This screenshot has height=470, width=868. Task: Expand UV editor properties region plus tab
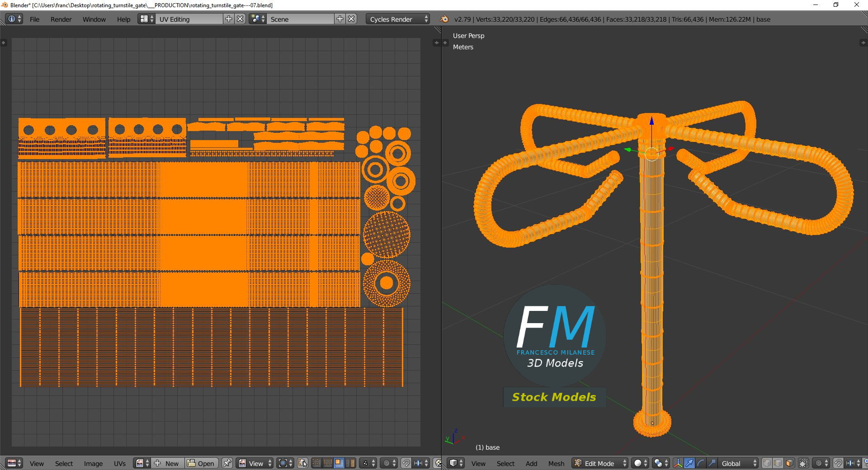click(436, 42)
